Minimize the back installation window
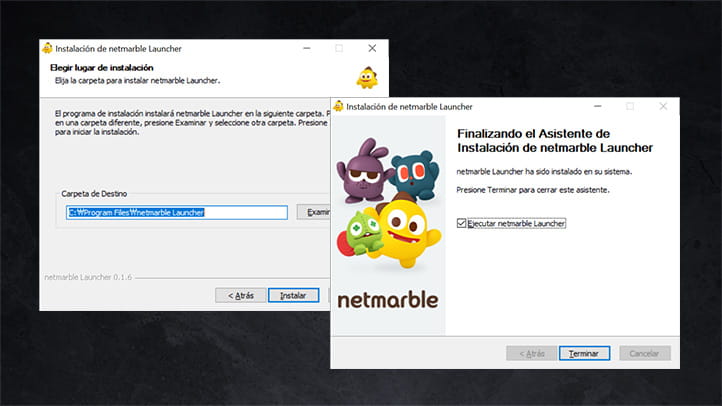Viewport: 722px width, 406px height. coord(307,48)
